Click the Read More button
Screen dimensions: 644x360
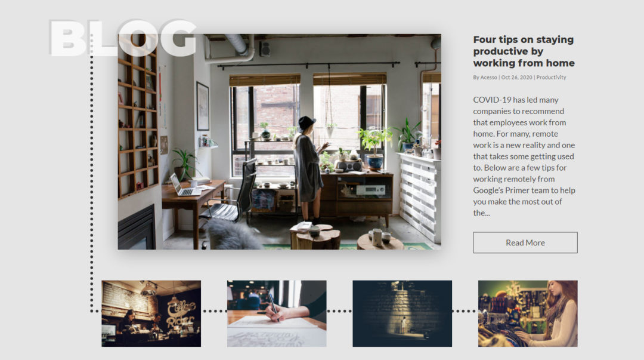tap(525, 242)
